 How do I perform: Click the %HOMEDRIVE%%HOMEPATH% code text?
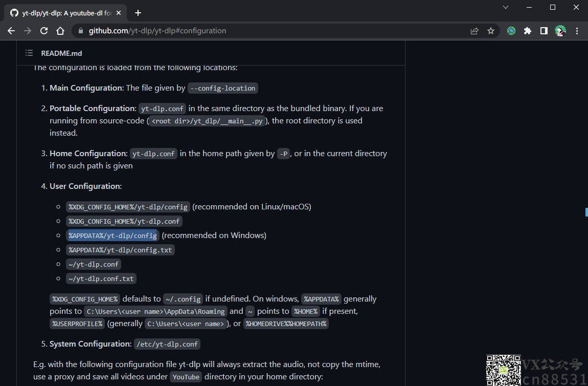[286, 324]
